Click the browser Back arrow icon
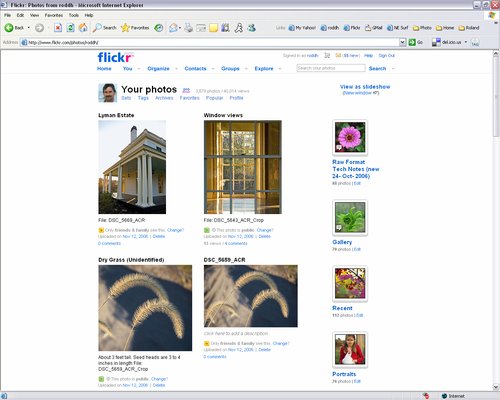 click(9, 28)
